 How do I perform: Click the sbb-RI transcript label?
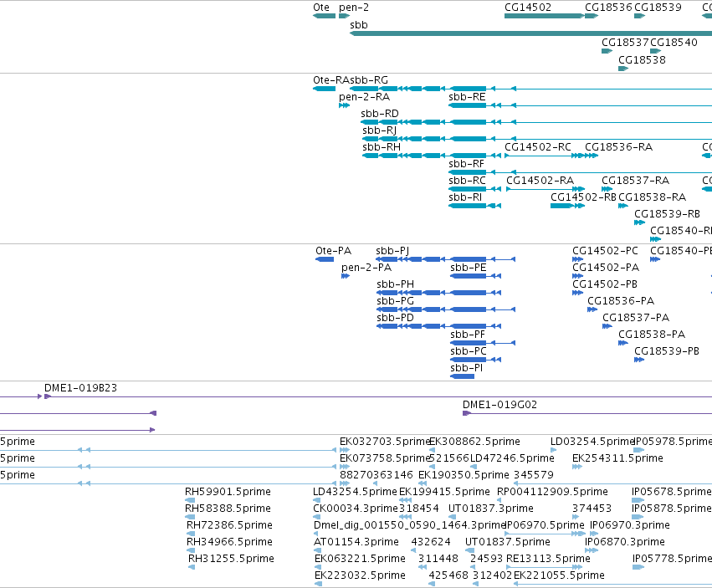point(465,197)
